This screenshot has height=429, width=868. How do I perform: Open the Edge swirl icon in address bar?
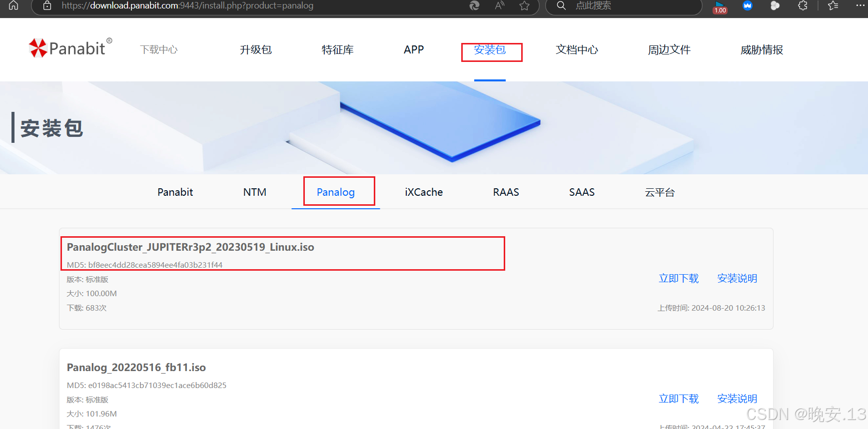click(x=474, y=5)
